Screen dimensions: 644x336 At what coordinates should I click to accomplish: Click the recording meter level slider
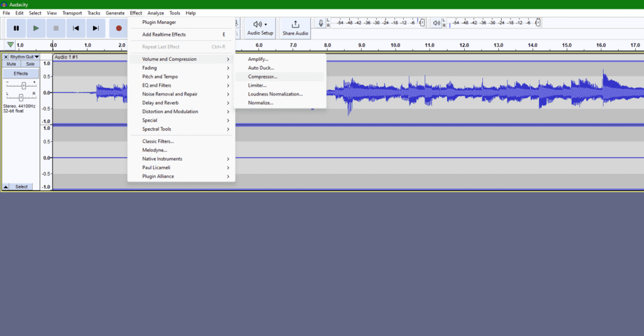[422, 23]
